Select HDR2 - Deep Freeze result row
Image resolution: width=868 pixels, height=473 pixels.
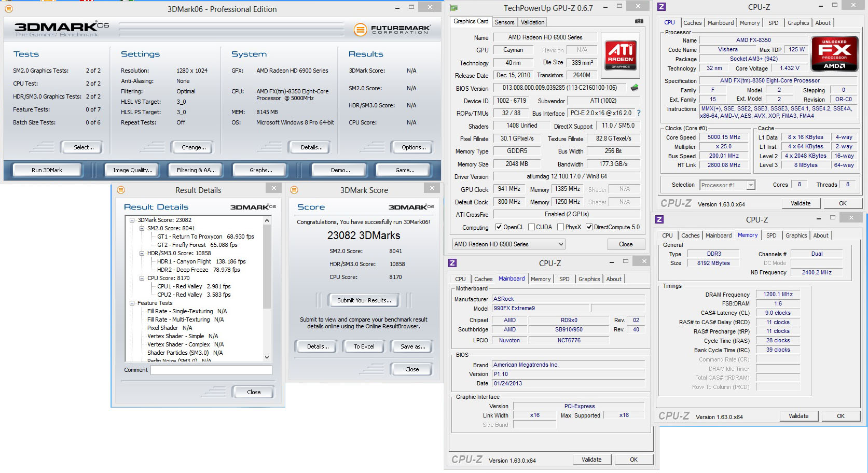(198, 270)
